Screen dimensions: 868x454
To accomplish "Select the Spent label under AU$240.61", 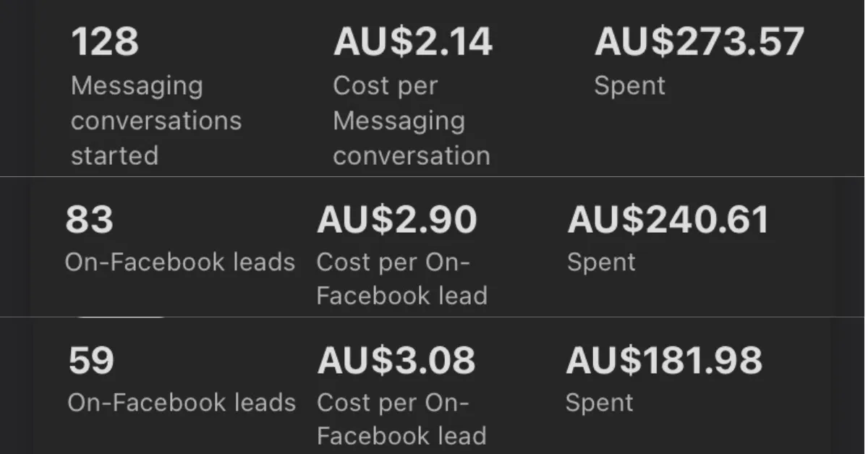I will coord(601,262).
